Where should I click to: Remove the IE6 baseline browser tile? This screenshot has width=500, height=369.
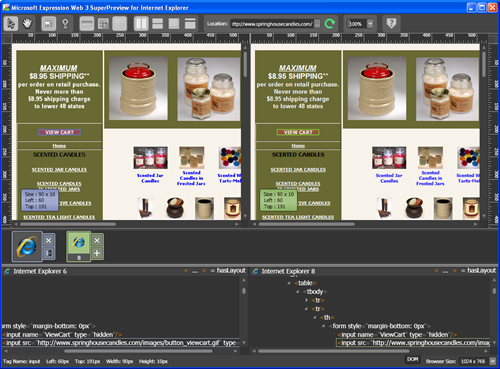pyautogui.click(x=49, y=240)
